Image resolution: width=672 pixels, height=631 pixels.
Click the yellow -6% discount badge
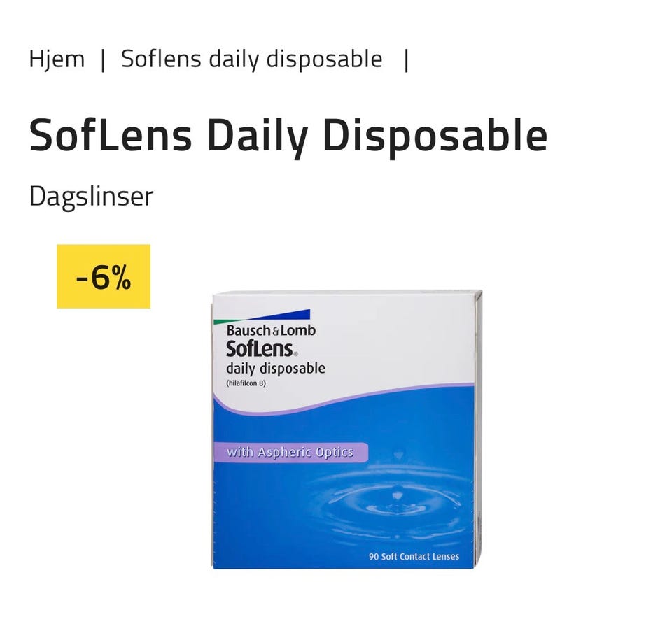(x=104, y=276)
